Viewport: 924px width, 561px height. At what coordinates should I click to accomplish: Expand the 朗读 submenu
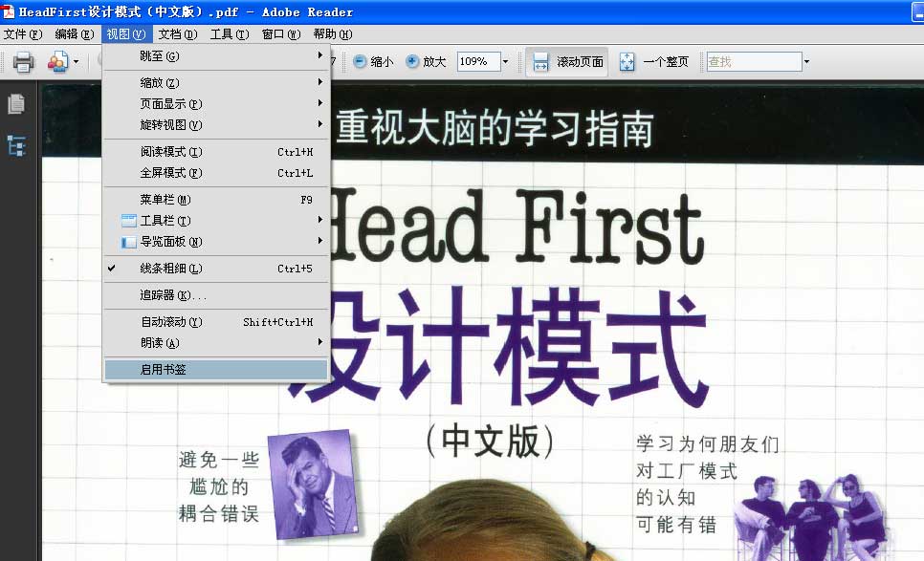pyautogui.click(x=215, y=342)
